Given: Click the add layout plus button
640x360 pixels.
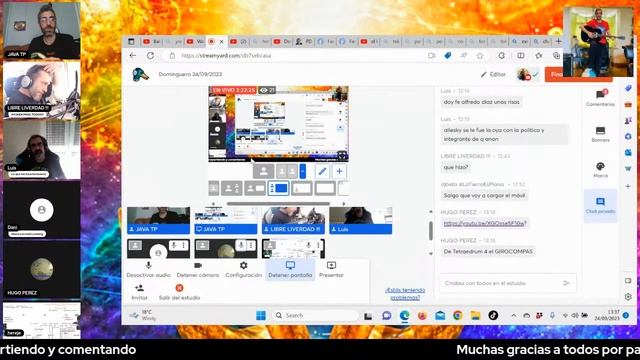Looking at the screenshot, I should (339, 171).
